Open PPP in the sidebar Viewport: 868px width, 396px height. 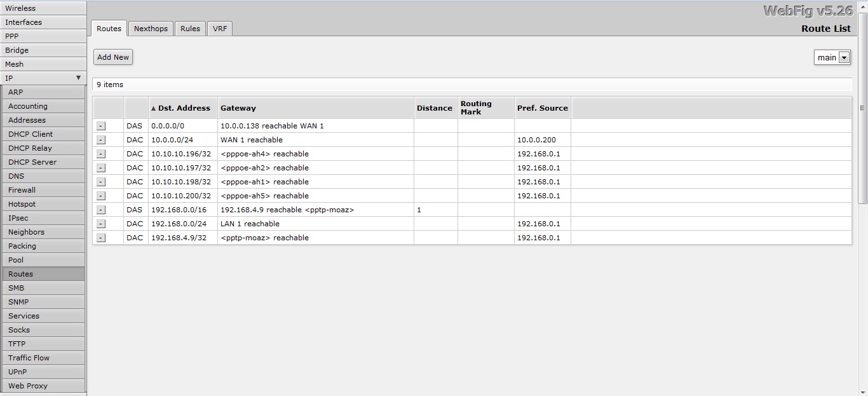43,36
